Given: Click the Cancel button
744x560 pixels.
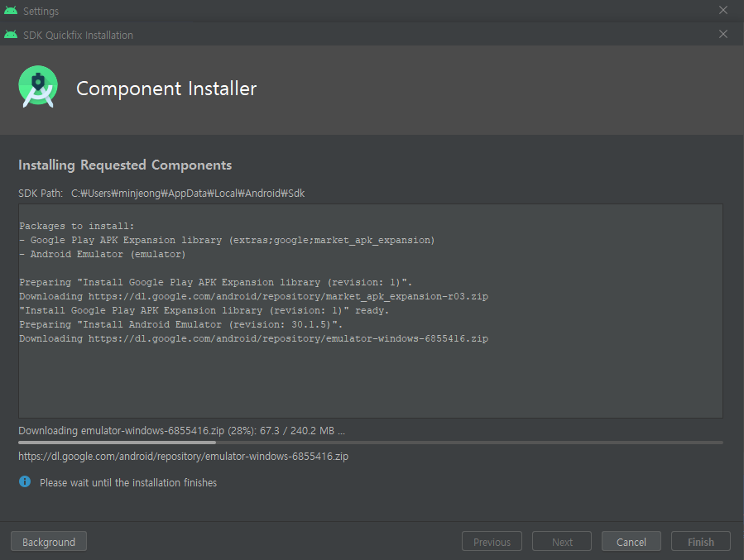Looking at the screenshot, I should (x=631, y=542).
